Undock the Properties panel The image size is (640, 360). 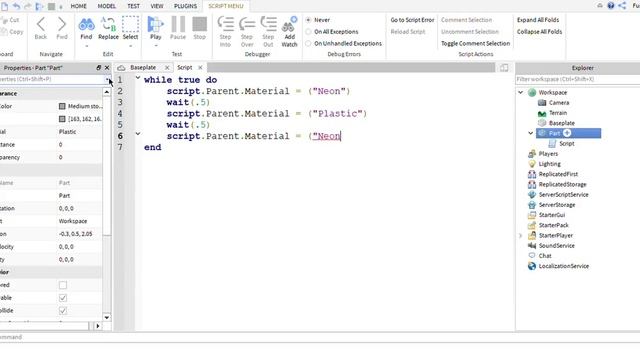click(x=98, y=68)
